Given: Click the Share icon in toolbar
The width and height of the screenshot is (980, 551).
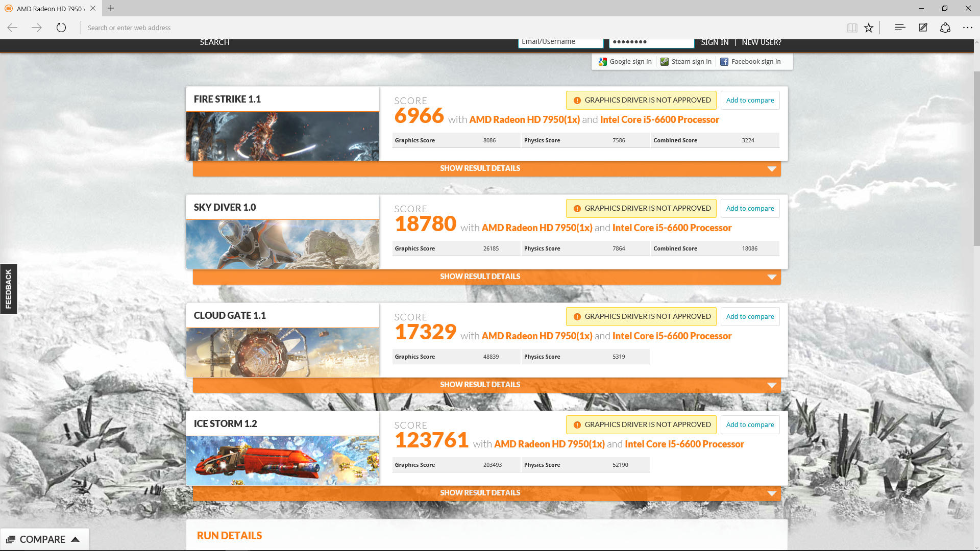Looking at the screenshot, I should [945, 28].
